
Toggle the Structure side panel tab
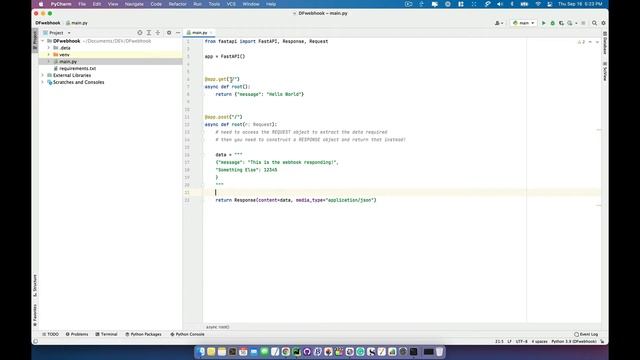tap(35, 285)
